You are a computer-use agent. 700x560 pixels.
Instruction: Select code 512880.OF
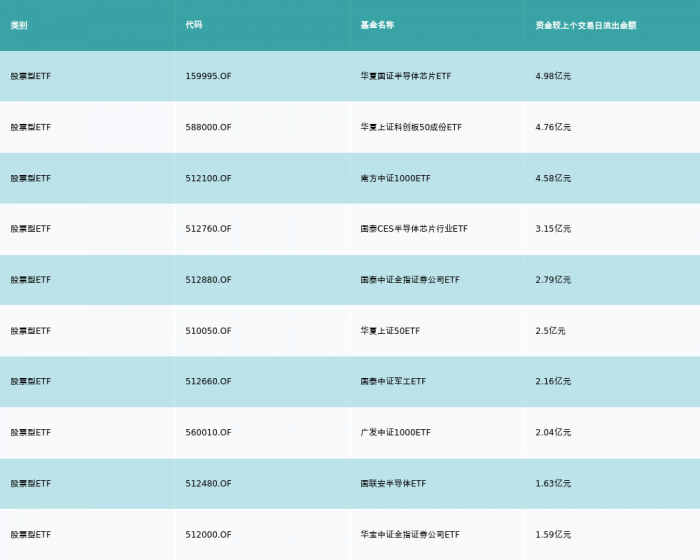click(208, 280)
